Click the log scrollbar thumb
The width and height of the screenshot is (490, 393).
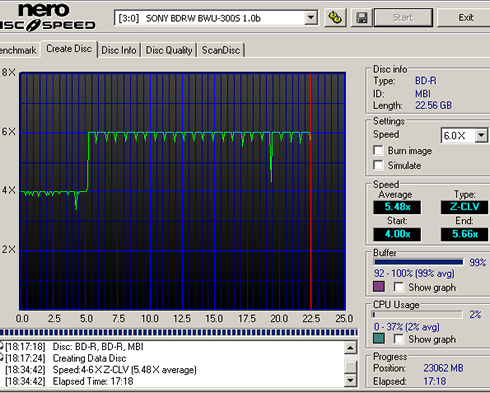pos(350,366)
